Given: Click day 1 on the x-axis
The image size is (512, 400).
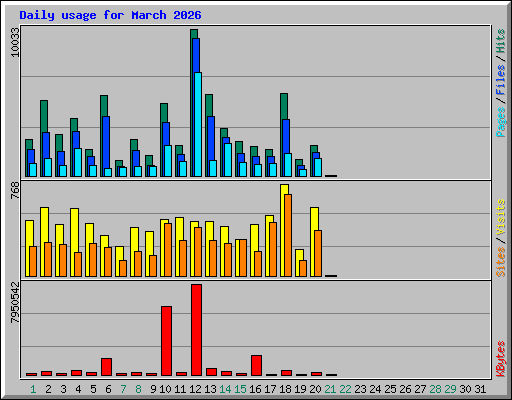Looking at the screenshot, I should 33,389.
